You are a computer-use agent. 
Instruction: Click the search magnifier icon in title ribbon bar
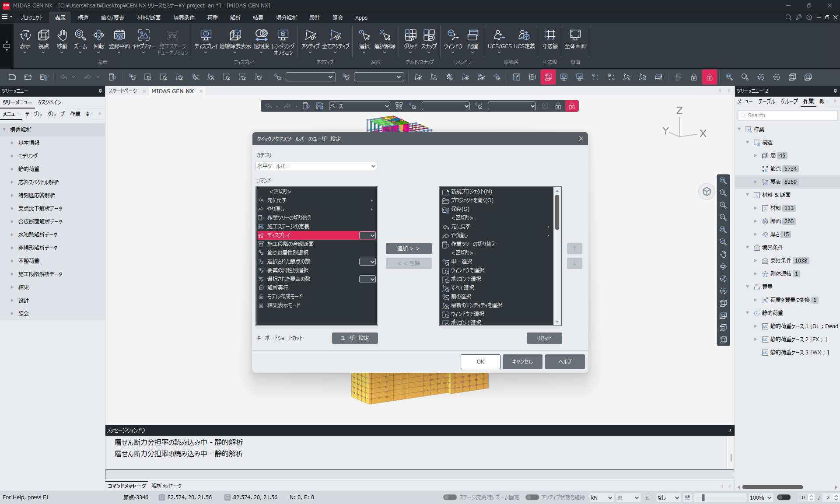tap(788, 17)
